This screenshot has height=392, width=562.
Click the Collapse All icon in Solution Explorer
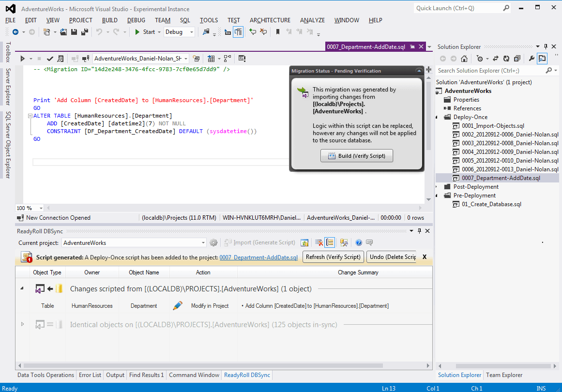[x=517, y=59]
